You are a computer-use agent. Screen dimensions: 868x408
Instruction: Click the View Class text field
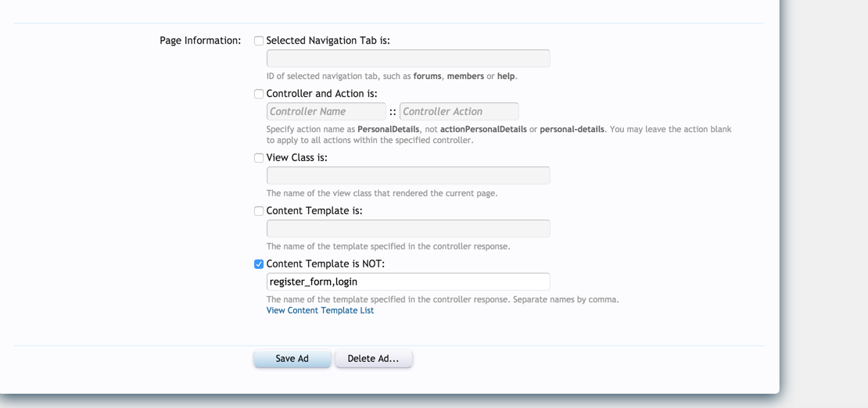point(408,176)
